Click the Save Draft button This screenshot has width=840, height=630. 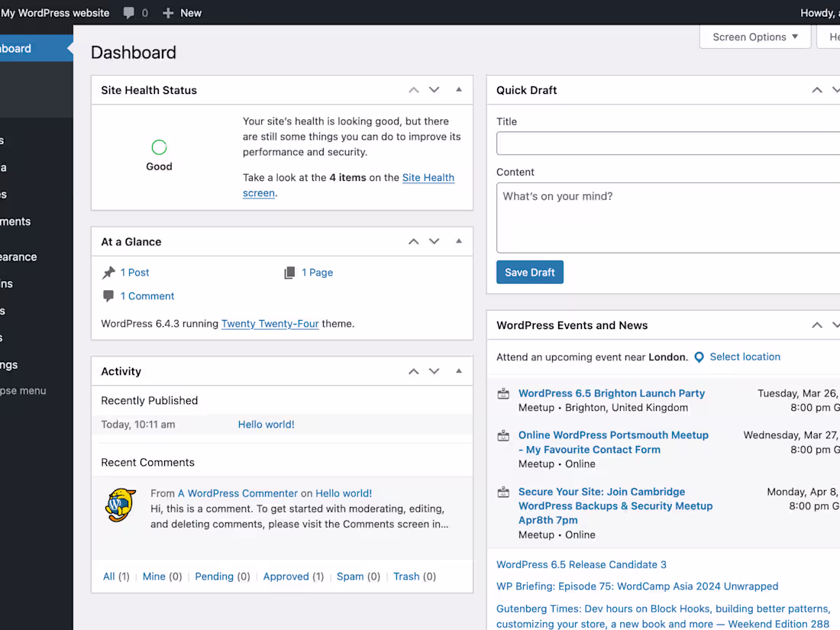pos(529,271)
